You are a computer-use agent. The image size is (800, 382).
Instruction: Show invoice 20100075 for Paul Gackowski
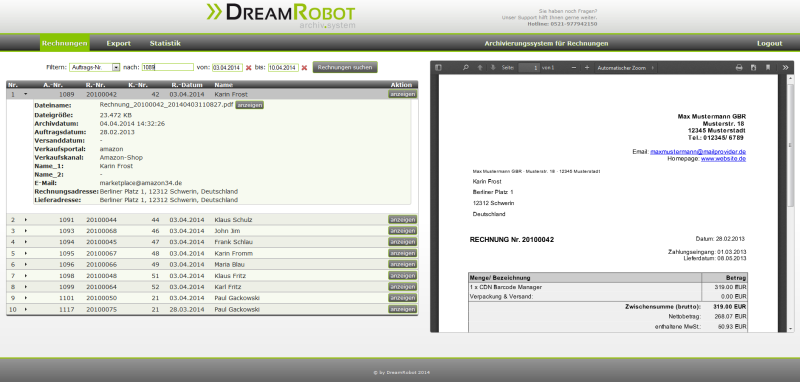(x=403, y=309)
